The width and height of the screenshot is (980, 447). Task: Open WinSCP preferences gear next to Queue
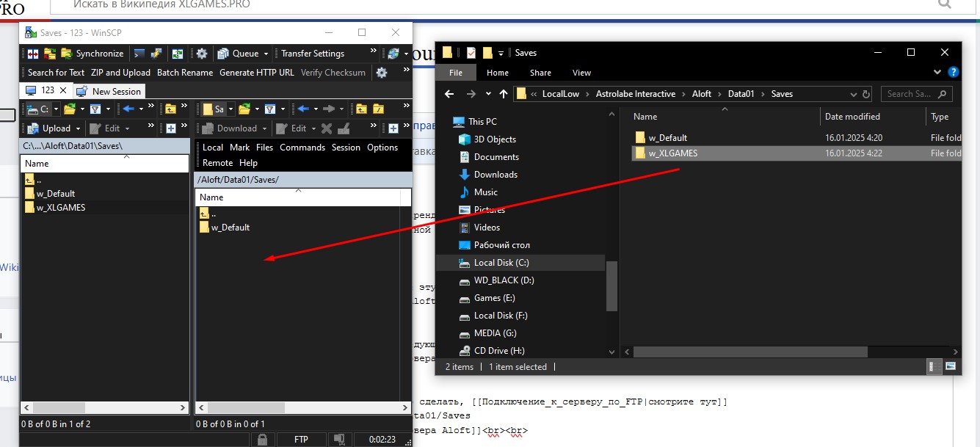[202, 54]
